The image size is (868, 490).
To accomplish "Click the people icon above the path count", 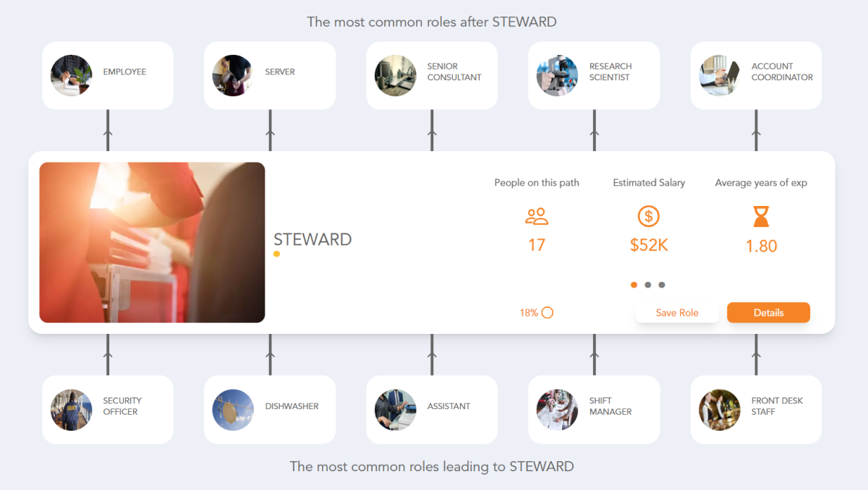I will tap(537, 216).
